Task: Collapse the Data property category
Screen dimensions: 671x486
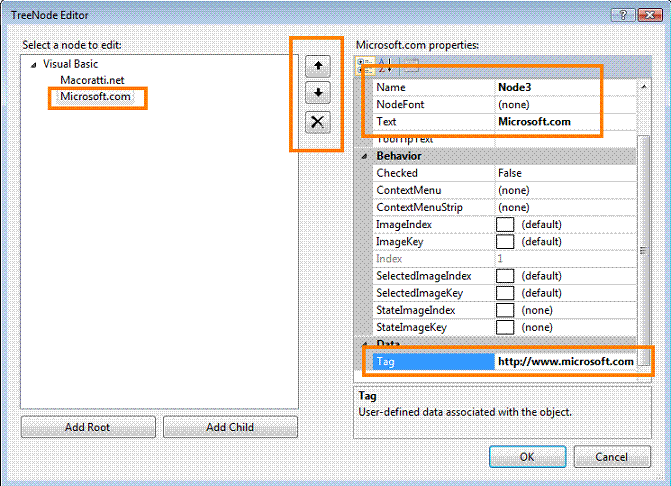Action: (364, 344)
